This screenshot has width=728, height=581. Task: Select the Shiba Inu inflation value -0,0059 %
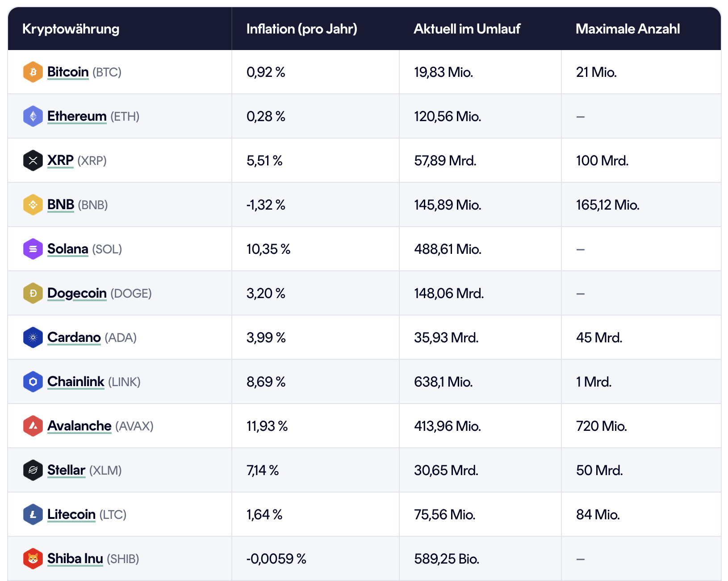click(x=276, y=559)
